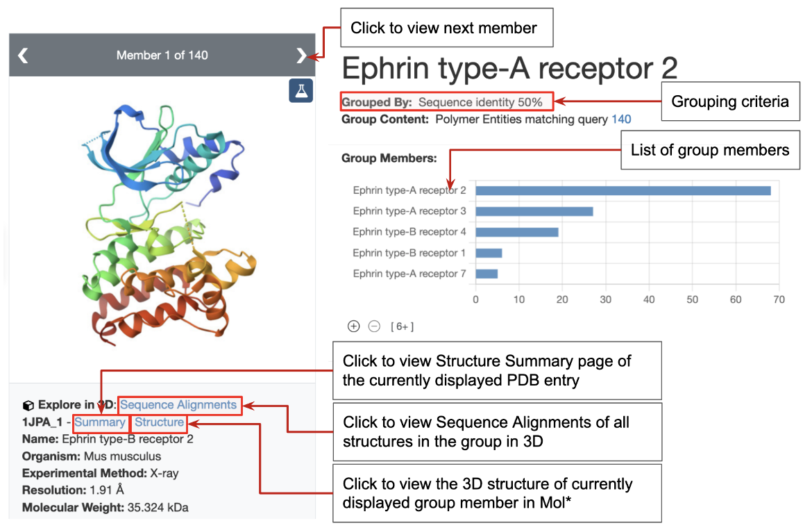
Task: Click the Member 1 of 140 header label
Action: pyautogui.click(x=162, y=56)
